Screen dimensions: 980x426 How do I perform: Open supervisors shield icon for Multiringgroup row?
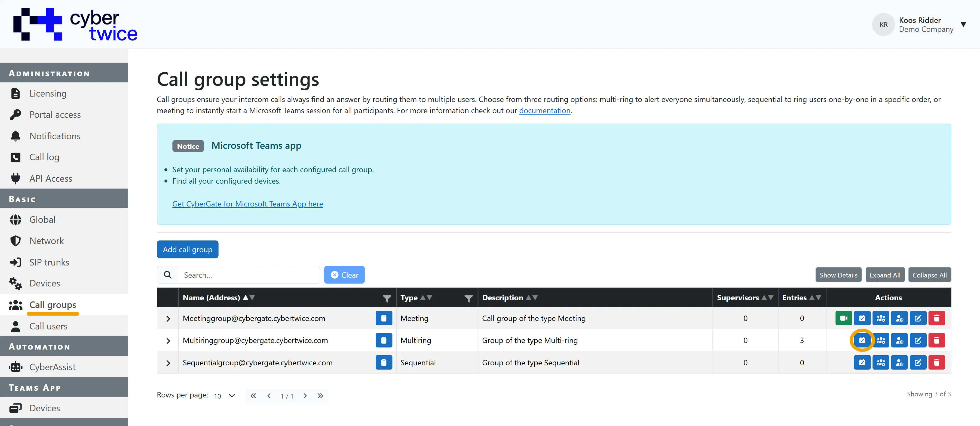899,340
